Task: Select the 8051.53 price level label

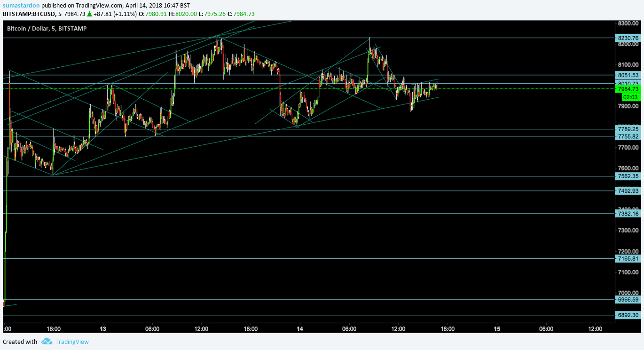Action: [628, 75]
